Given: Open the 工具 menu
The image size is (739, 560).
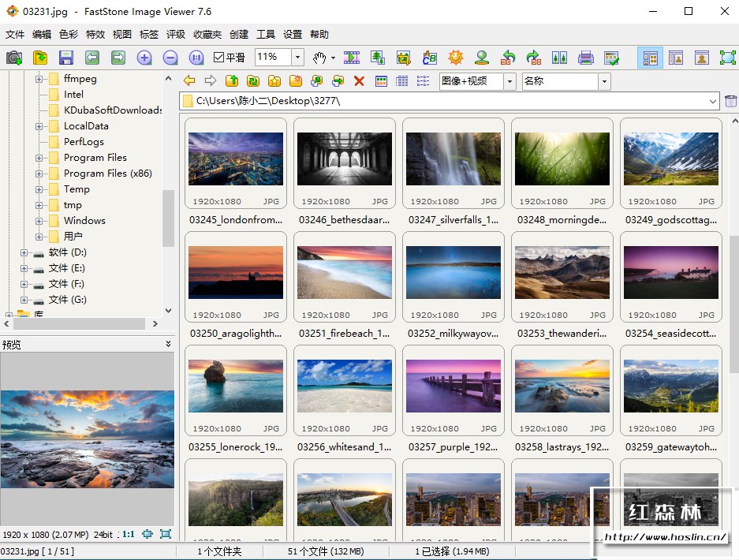Looking at the screenshot, I should (x=266, y=35).
